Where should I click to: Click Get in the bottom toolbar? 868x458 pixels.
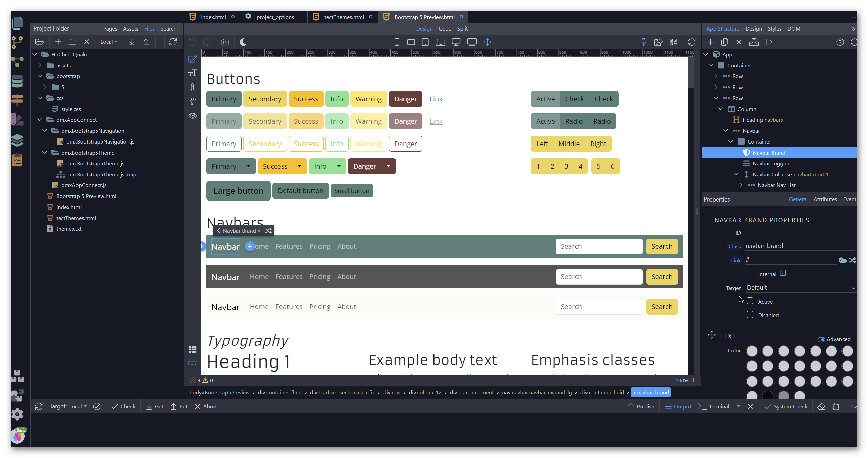155,406
